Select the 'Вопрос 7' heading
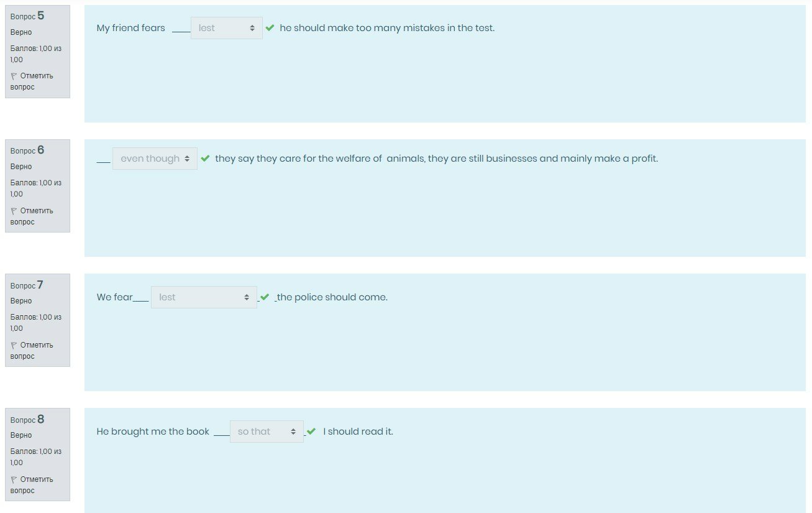The height and width of the screenshot is (513, 812). point(27,285)
